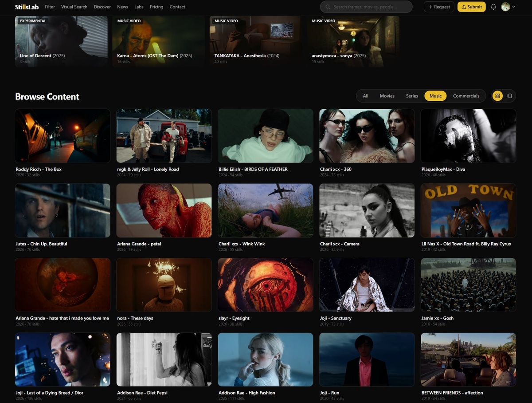
Task: Click the search magnifier icon
Action: click(x=328, y=7)
